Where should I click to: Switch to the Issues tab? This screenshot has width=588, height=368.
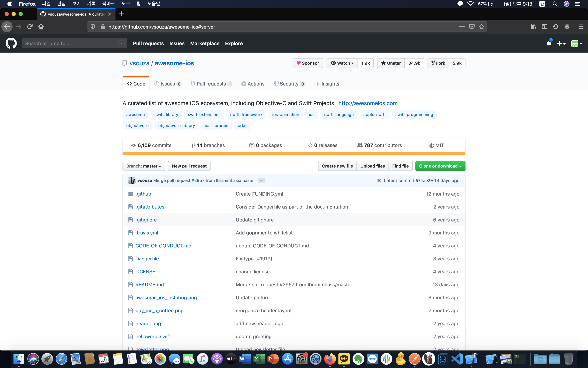(168, 84)
